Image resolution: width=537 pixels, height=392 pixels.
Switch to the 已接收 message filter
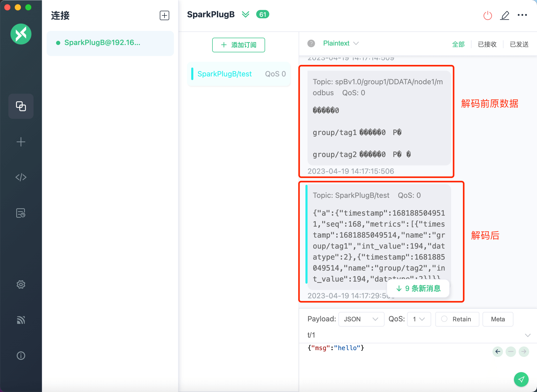click(x=487, y=44)
